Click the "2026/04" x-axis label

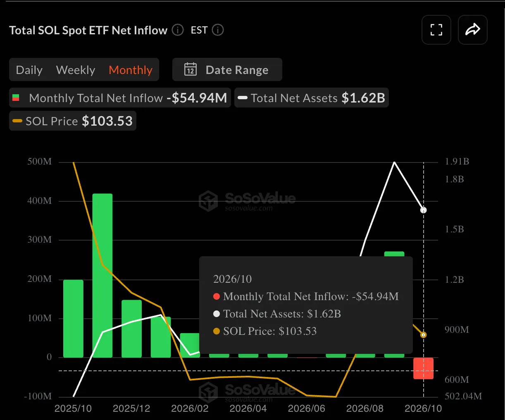tap(248, 408)
